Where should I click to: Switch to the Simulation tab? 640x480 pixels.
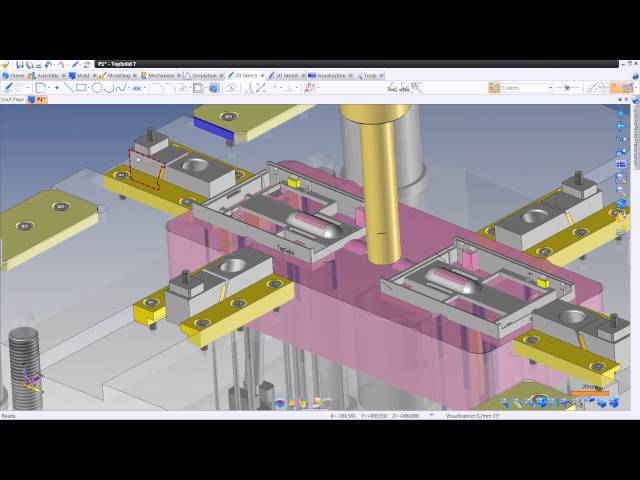coord(203,75)
